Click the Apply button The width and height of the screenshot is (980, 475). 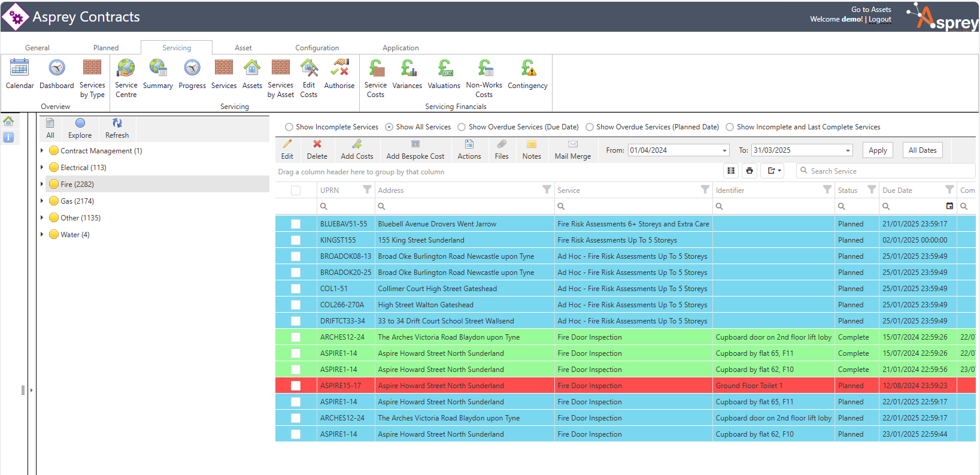pyautogui.click(x=878, y=150)
